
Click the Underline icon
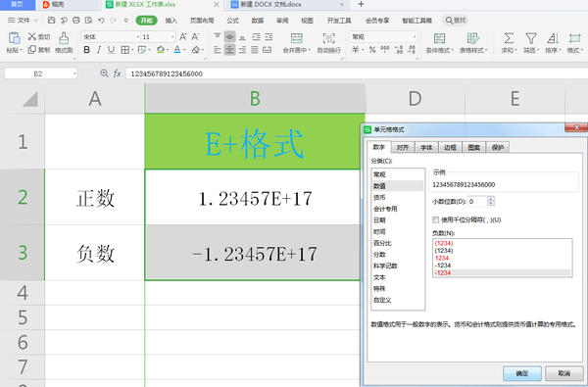[x=111, y=50]
